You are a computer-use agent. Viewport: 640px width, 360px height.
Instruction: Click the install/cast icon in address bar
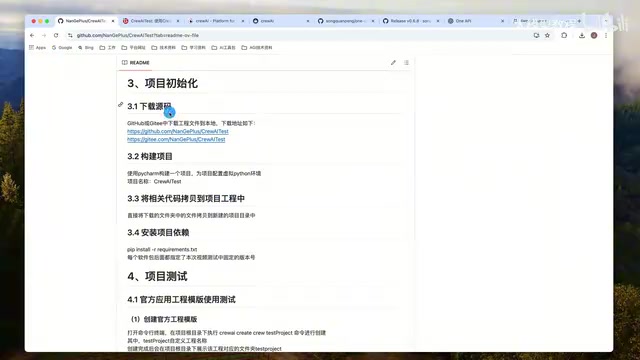536,36
